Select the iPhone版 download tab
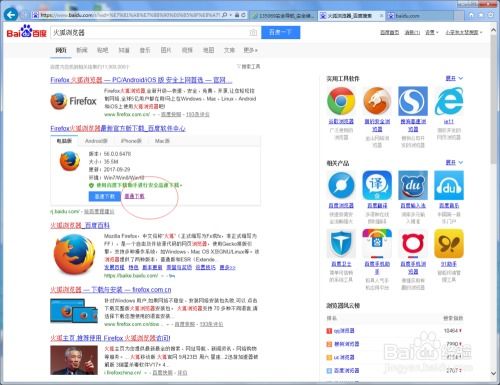This screenshot has height=385, width=500. (x=131, y=141)
